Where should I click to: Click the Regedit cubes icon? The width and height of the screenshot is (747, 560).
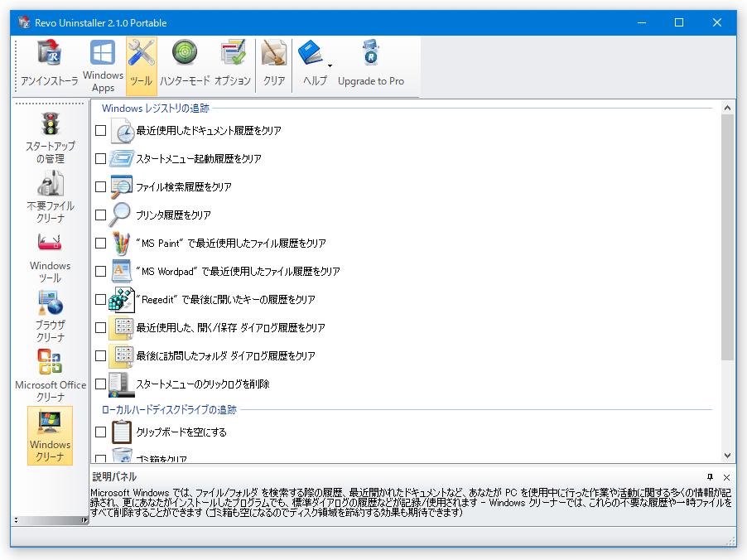click(x=122, y=299)
